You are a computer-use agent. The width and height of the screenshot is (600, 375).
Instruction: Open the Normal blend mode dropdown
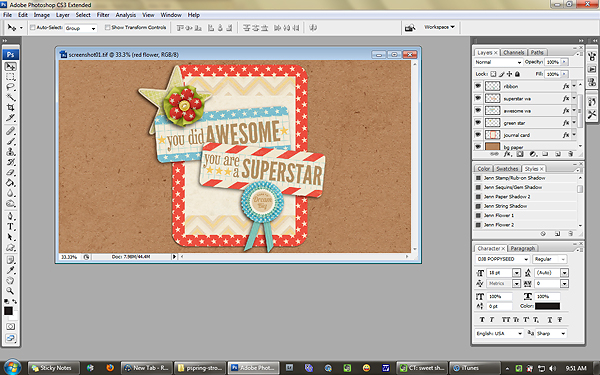[498, 62]
